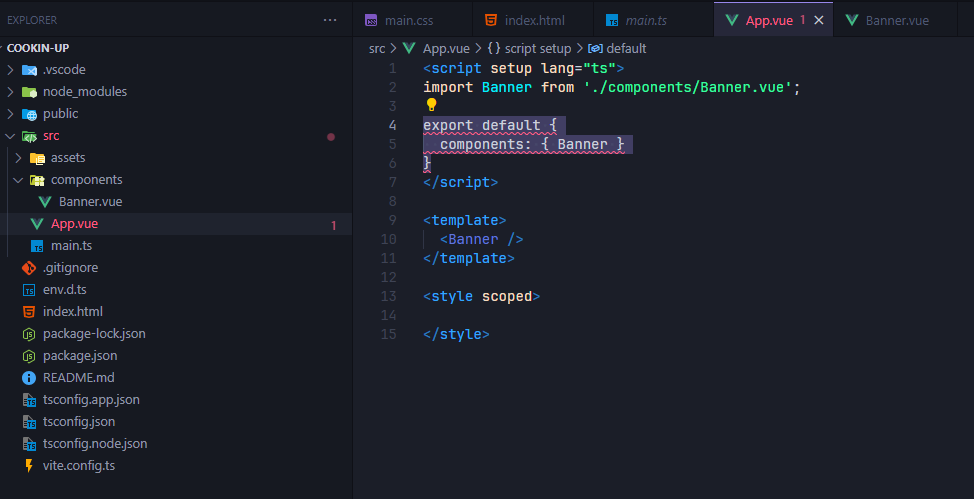
Task: Open tsconfig.node.json in explorer
Action: (x=95, y=444)
